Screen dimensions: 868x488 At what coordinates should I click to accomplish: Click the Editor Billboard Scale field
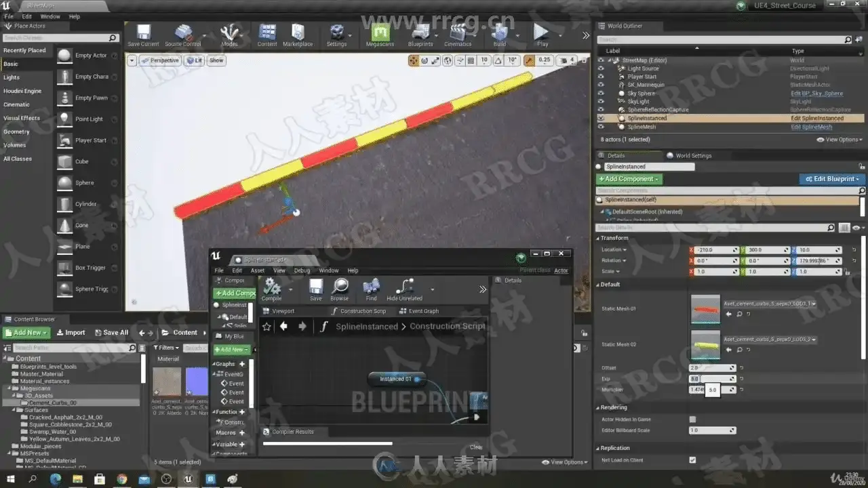[x=712, y=430]
